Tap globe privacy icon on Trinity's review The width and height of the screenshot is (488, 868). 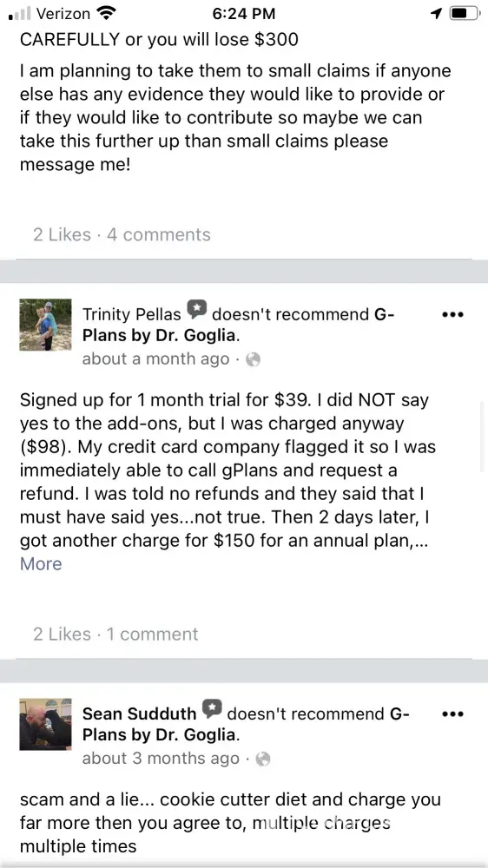[x=254, y=360]
